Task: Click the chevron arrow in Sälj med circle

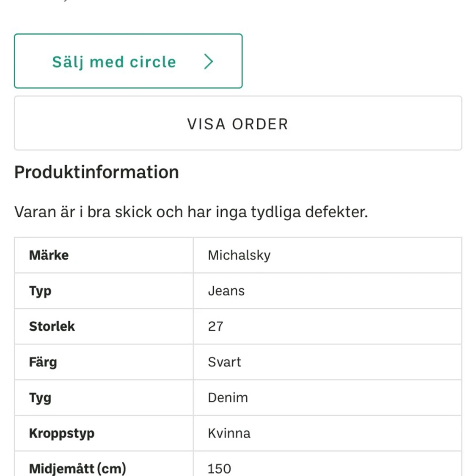Action: [x=208, y=61]
